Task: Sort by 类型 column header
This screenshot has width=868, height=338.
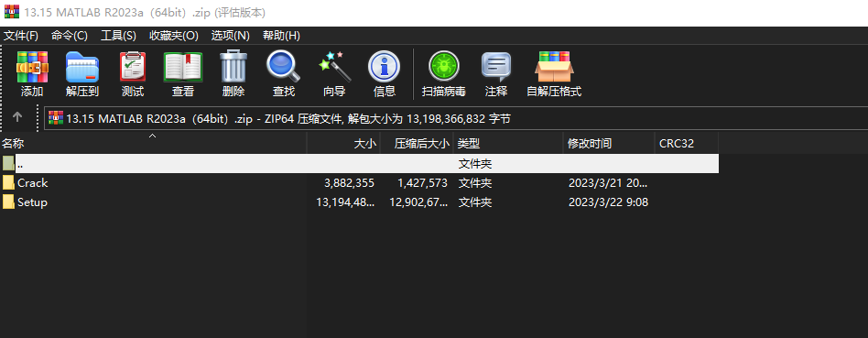Action: tap(508, 144)
